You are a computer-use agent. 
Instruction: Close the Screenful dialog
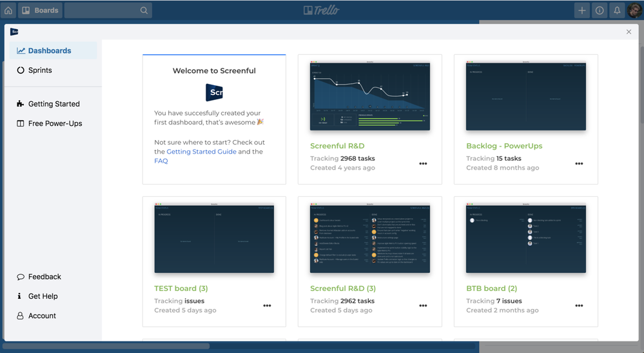tap(629, 32)
